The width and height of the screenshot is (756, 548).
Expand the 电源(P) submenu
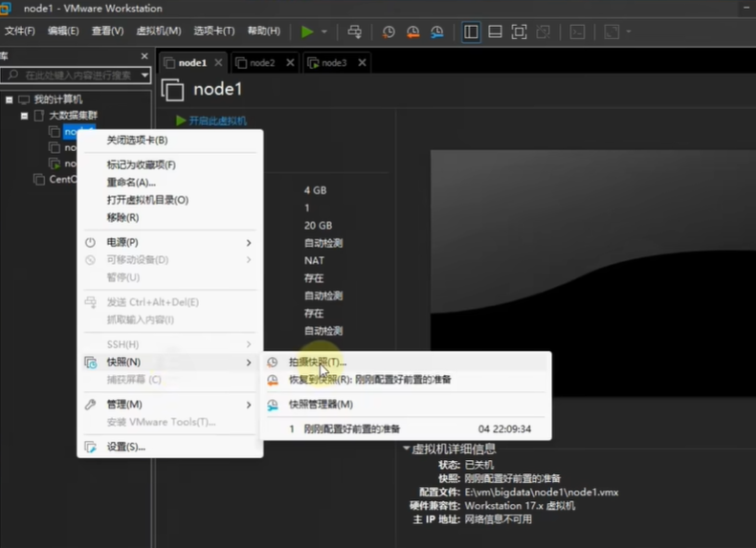170,242
